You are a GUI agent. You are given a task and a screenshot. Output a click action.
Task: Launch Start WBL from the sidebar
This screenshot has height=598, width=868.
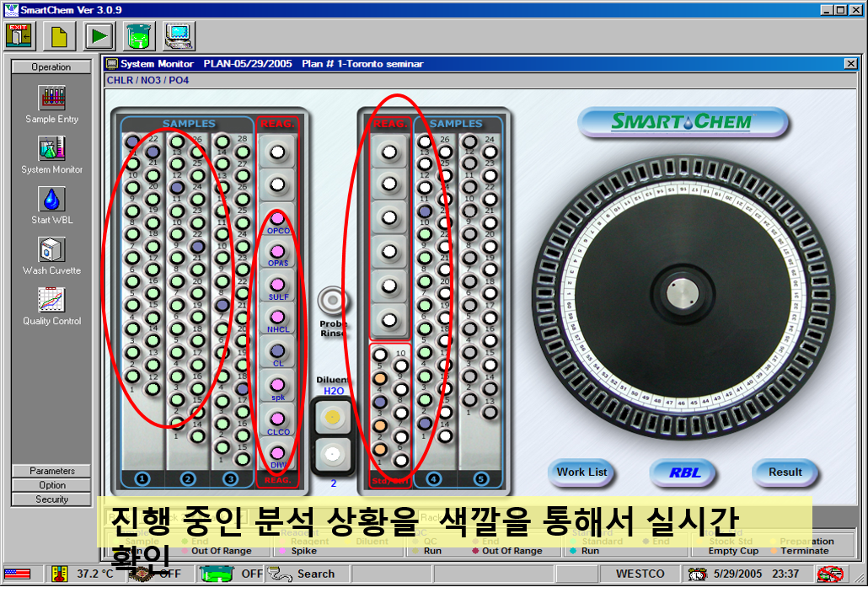click(x=52, y=199)
